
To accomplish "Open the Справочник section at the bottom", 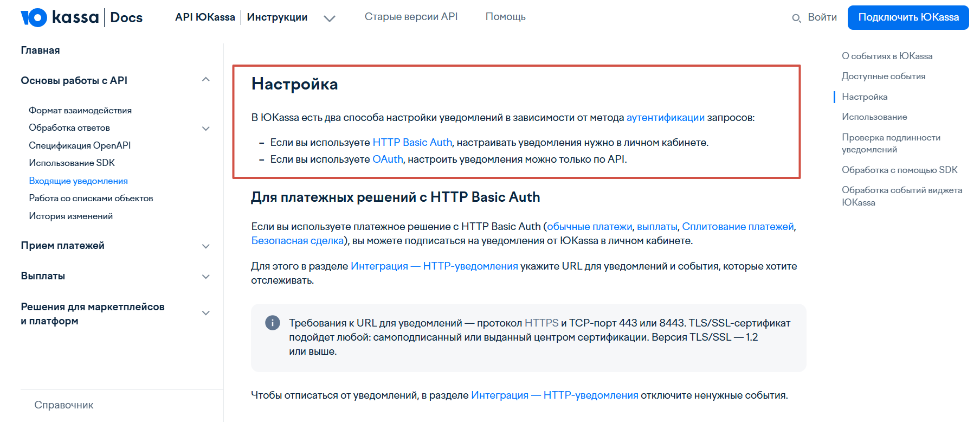I will point(64,405).
